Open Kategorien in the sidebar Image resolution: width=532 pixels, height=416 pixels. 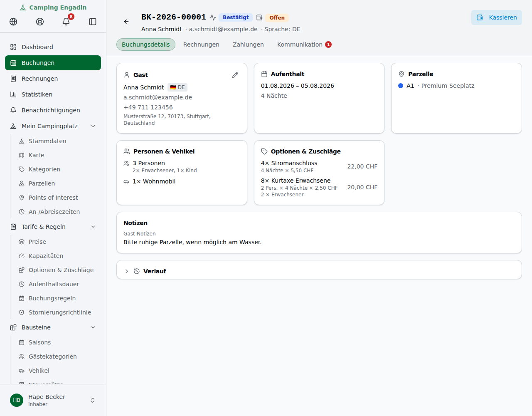(x=57, y=169)
